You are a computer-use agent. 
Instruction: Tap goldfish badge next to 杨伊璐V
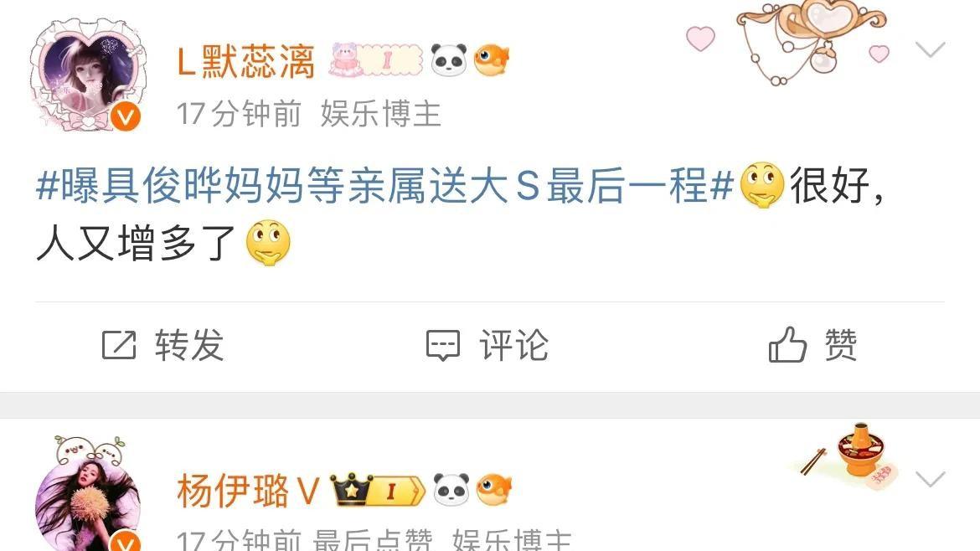[493, 489]
